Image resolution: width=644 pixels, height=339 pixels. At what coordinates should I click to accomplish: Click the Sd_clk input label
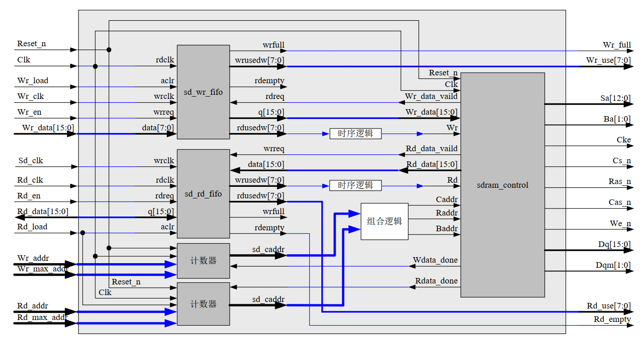(30, 161)
